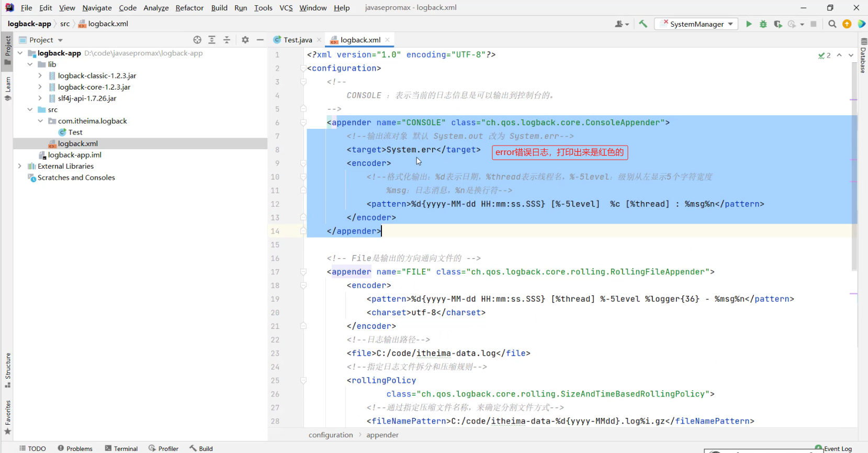Click the Debug bug icon
The height and width of the screenshot is (453, 868).
coord(763,24)
